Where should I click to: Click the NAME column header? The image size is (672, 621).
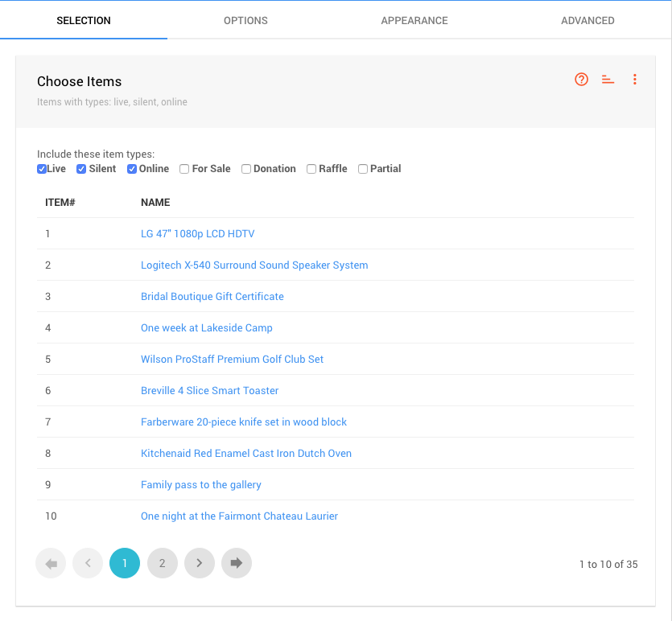tap(155, 203)
